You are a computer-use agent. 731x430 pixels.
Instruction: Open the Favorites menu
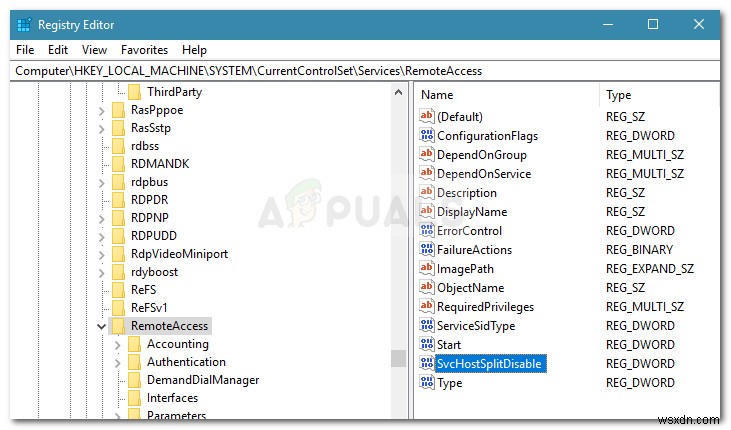pos(144,50)
